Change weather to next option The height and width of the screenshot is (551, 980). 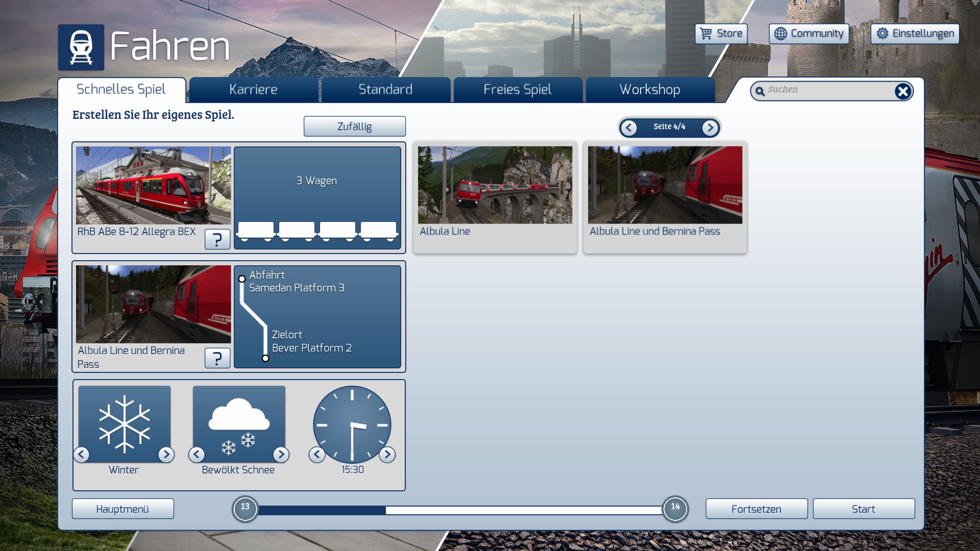point(281,455)
